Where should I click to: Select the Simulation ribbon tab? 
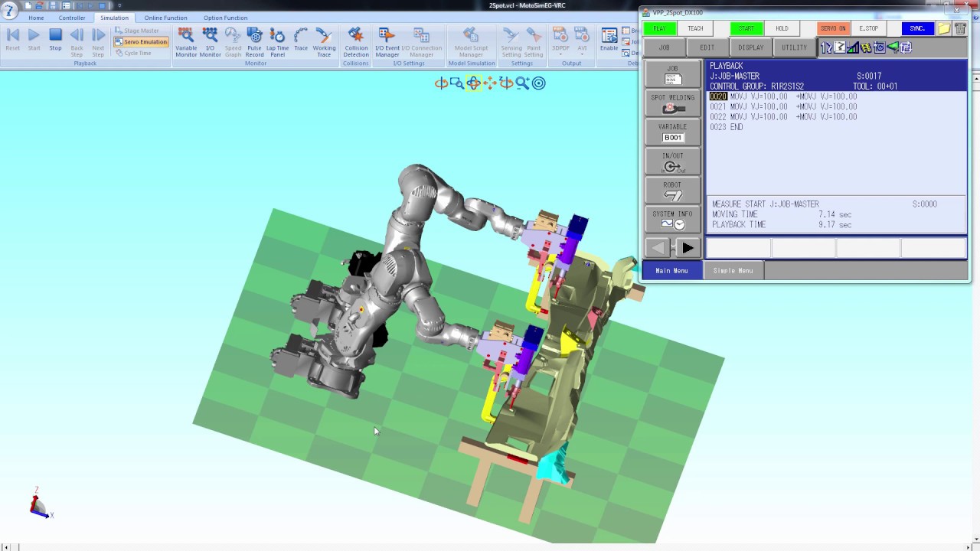pos(114,18)
